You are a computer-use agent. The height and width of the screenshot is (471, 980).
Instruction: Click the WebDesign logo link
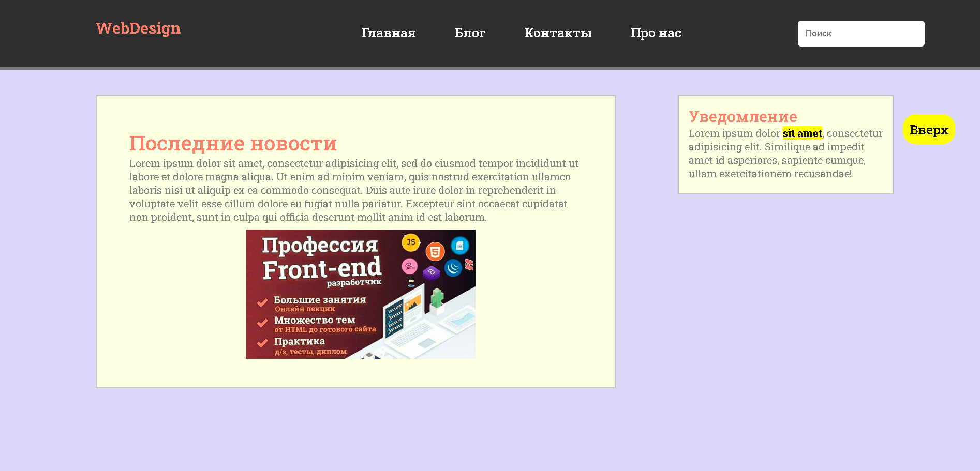pyautogui.click(x=138, y=28)
